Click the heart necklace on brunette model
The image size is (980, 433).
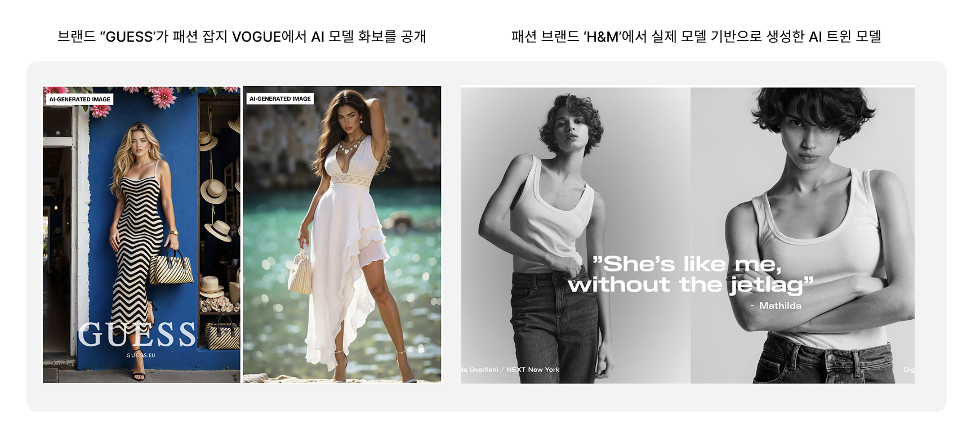[350, 147]
